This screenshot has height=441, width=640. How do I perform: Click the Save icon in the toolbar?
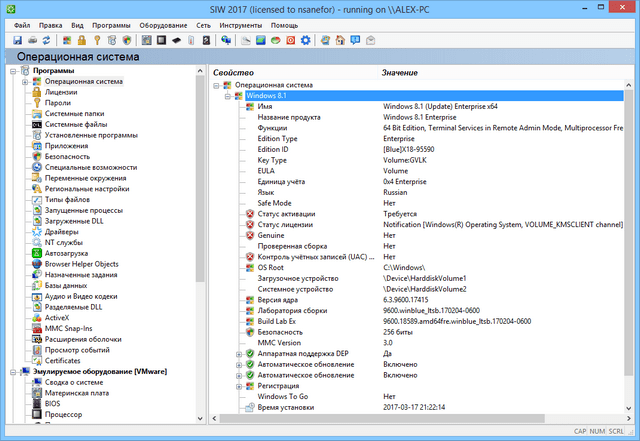pos(18,40)
